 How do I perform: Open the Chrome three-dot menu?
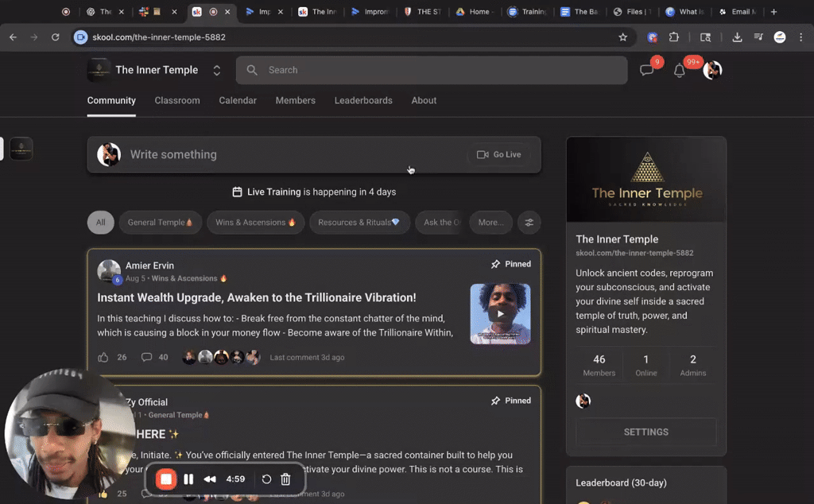(x=801, y=37)
